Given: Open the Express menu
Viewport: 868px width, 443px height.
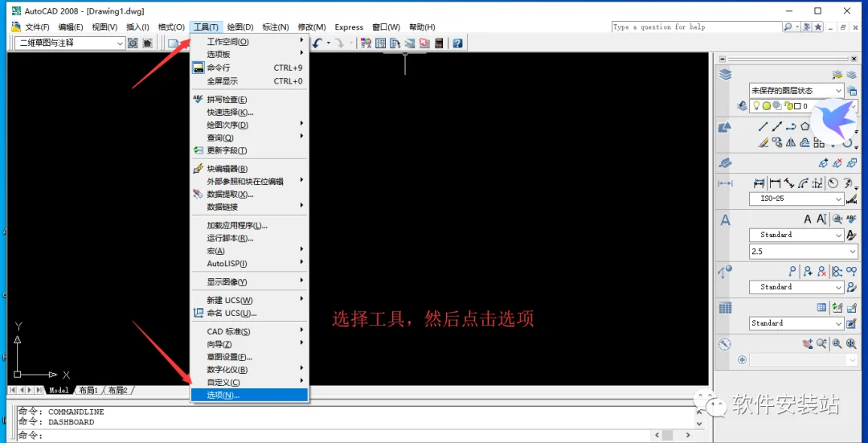Looking at the screenshot, I should pyautogui.click(x=349, y=27).
